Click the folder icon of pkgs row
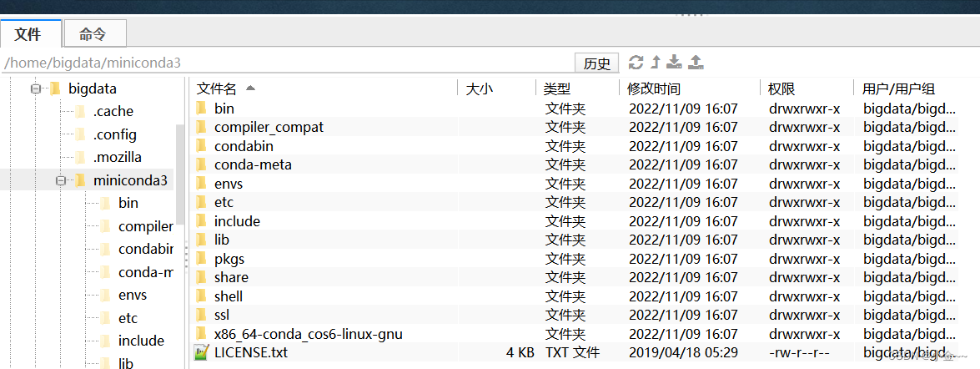Screen dimensions: 980x369 201,258
